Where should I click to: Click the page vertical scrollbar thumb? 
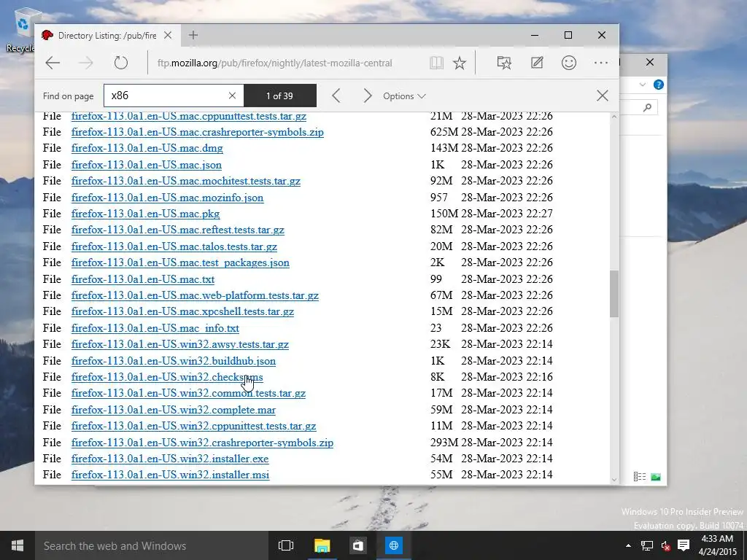(614, 294)
